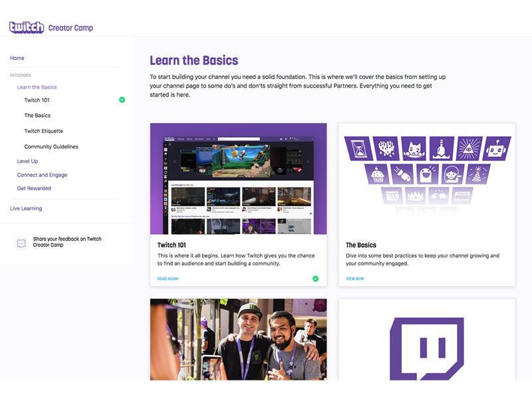Open Community Guidelines in the sidebar
The height and width of the screenshot is (399, 532).
coord(51,146)
